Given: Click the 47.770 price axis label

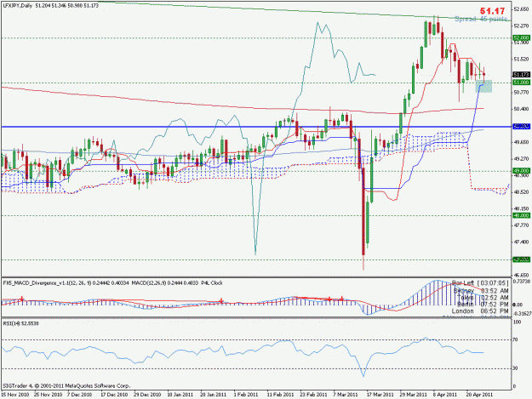Looking at the screenshot, I should [x=522, y=225].
